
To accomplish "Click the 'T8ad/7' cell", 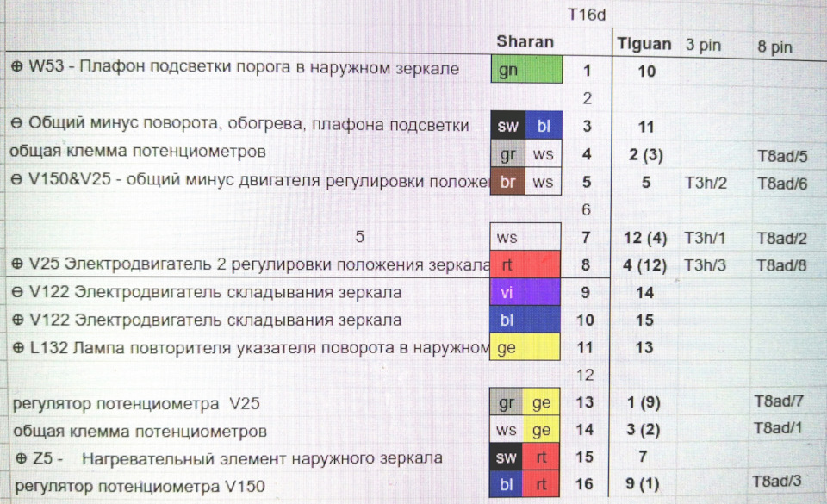I will click(x=779, y=401).
